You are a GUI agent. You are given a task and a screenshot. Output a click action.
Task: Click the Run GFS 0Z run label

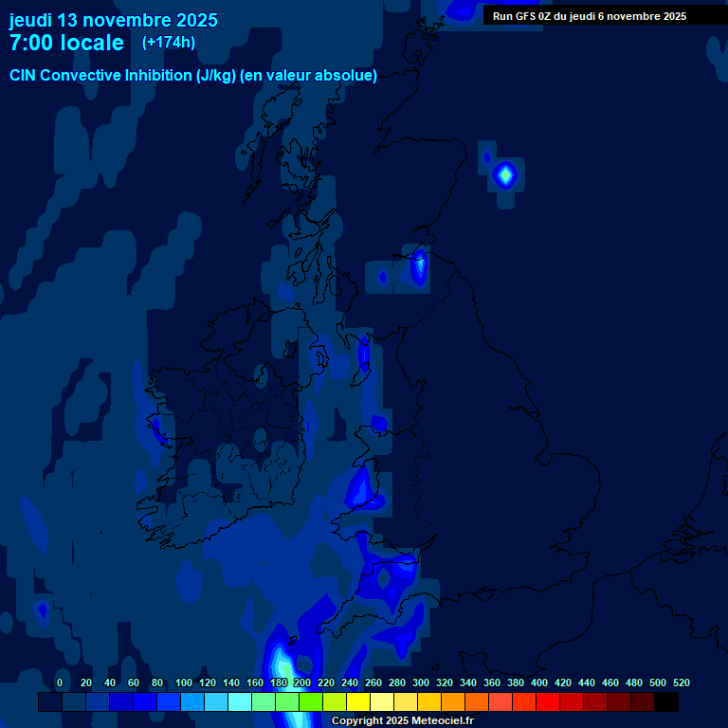(x=589, y=16)
